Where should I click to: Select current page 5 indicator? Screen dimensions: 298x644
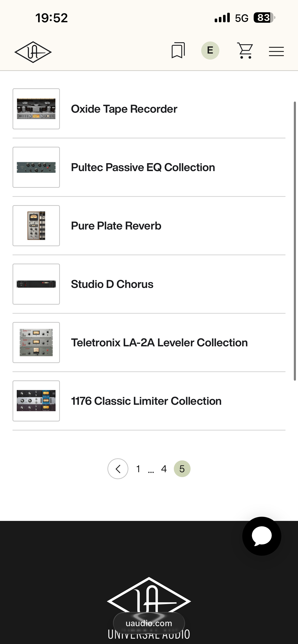(182, 469)
